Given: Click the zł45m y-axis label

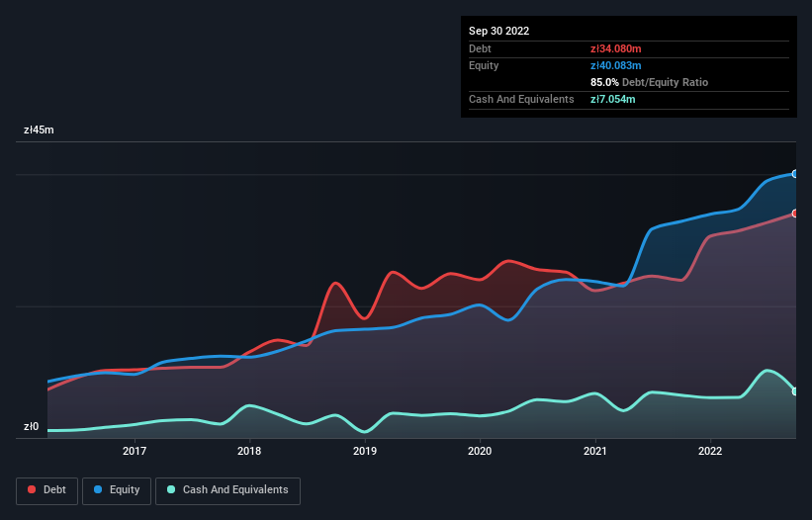Looking at the screenshot, I should point(39,130).
